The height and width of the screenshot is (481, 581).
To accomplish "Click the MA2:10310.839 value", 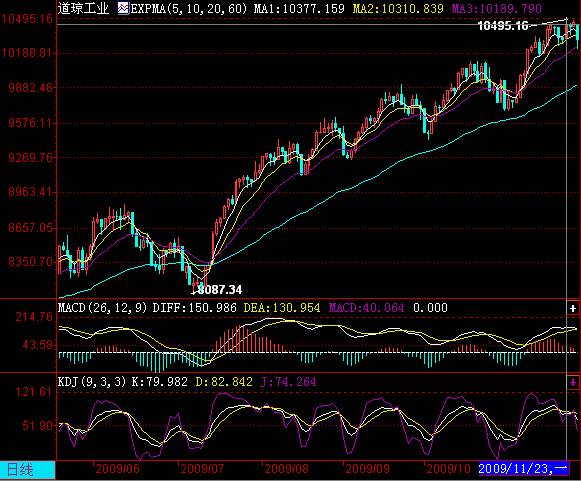I will 398,9.
